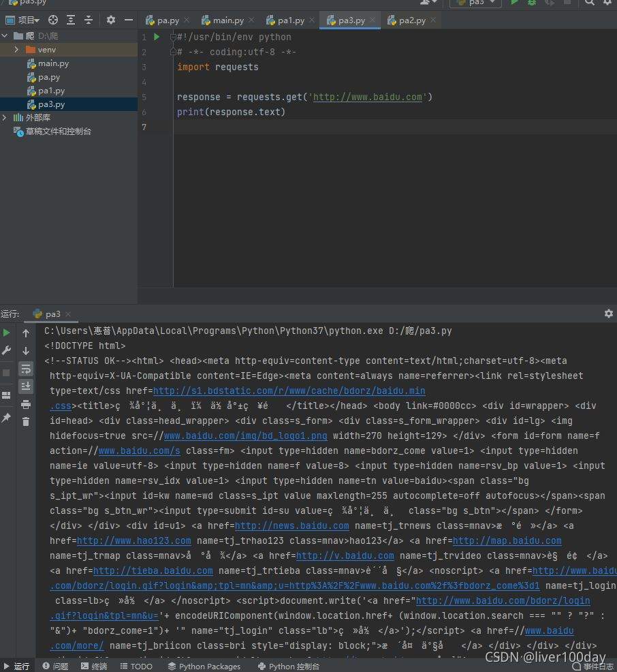The image size is (617, 672).
Task: Expand the venv folder
Action: (16, 50)
